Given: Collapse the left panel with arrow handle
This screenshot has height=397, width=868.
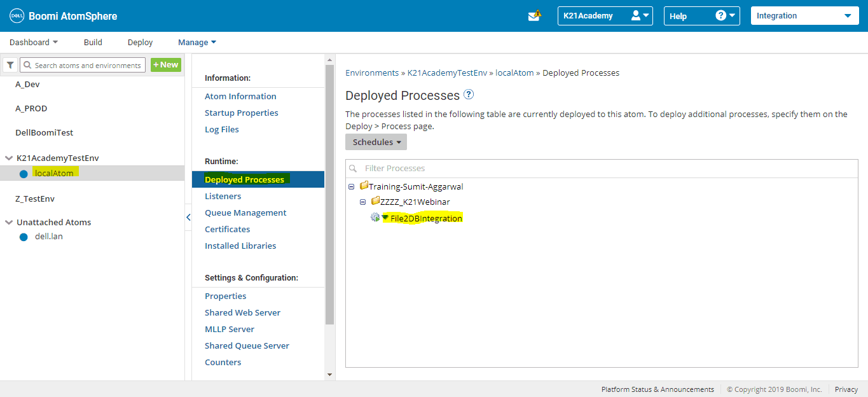Looking at the screenshot, I should pyautogui.click(x=188, y=217).
